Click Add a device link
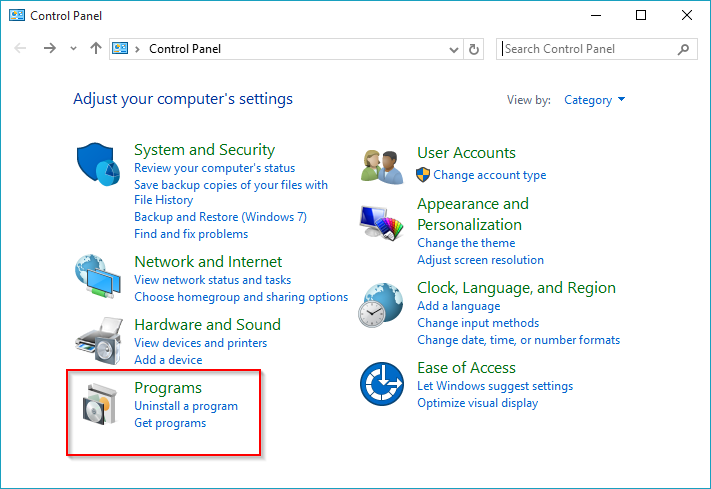Viewport: 711px width, 489px height. coord(168,360)
